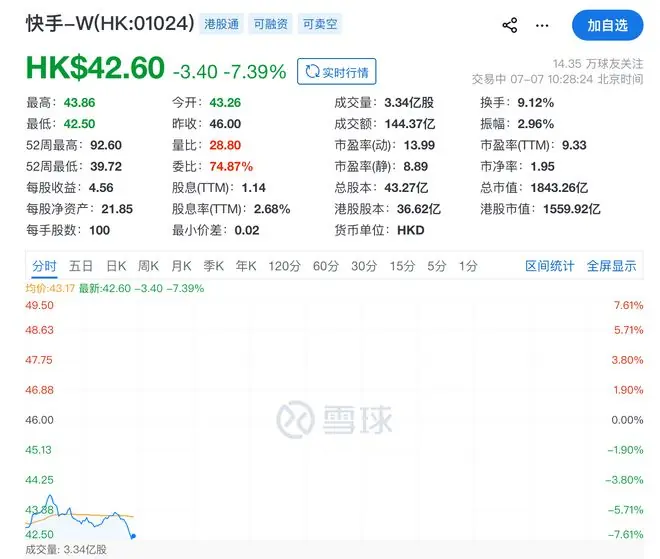The width and height of the screenshot is (660, 559).
Task: Click the 14.35 万球友关注 follower count
Action: point(598,64)
